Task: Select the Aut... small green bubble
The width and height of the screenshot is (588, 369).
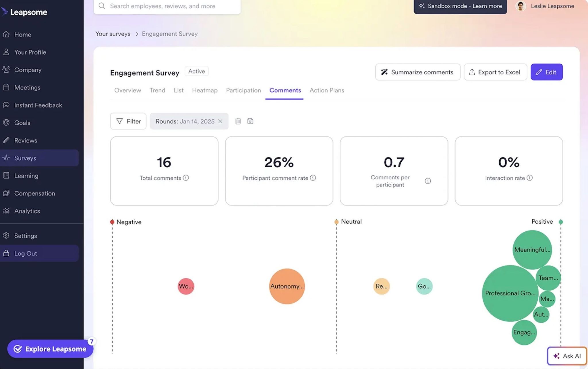Action: click(x=541, y=315)
